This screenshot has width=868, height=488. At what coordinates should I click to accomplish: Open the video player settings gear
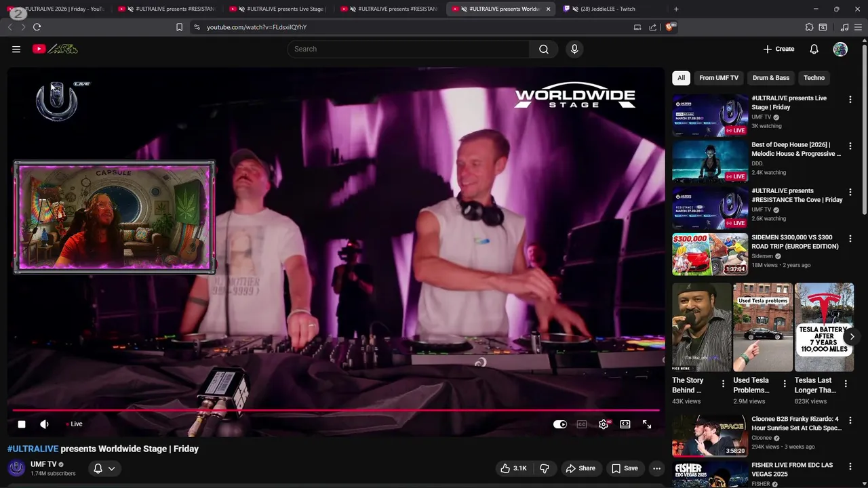(604, 424)
